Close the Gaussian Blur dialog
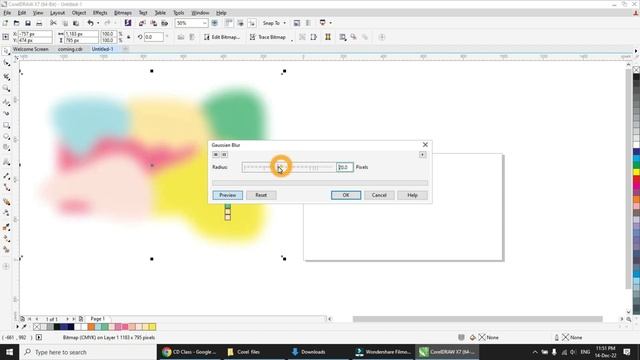The height and width of the screenshot is (360, 640). point(425,145)
